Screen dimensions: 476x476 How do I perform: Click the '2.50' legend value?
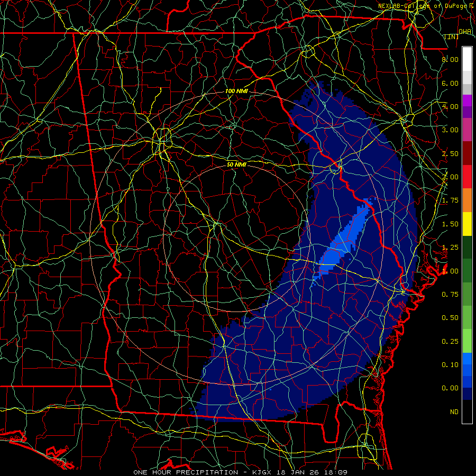pos(450,153)
